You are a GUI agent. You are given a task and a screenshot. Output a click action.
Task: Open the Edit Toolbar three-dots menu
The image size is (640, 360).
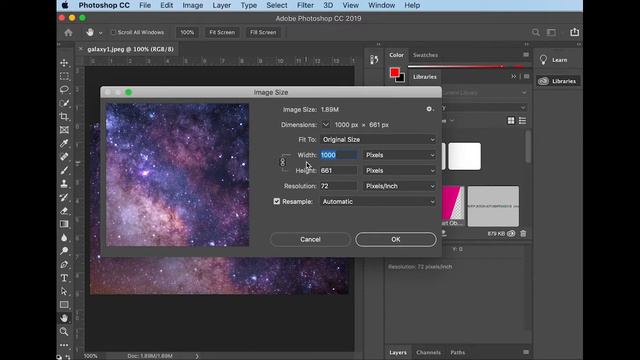(x=64, y=345)
